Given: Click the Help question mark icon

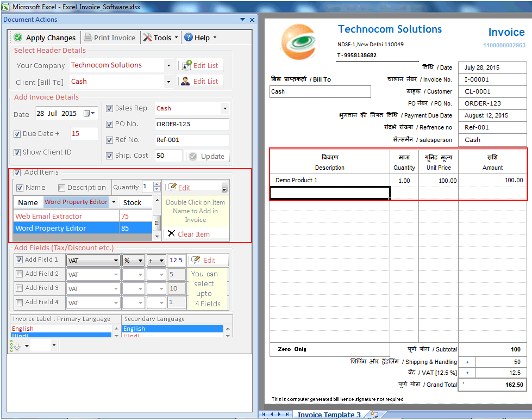Looking at the screenshot, I should click(190, 38).
